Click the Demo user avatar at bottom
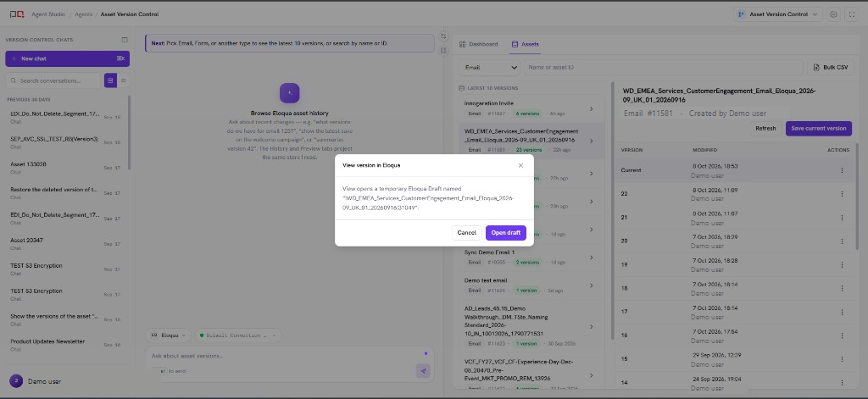The image size is (868, 399). pyautogui.click(x=16, y=381)
